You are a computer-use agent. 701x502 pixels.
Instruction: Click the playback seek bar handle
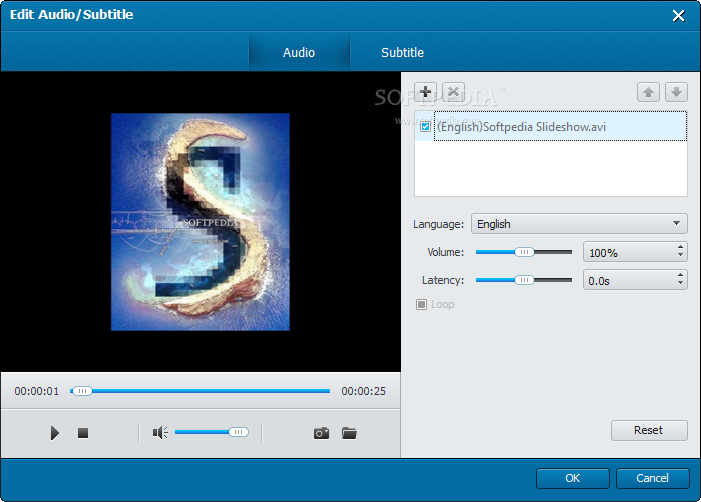pos(82,391)
